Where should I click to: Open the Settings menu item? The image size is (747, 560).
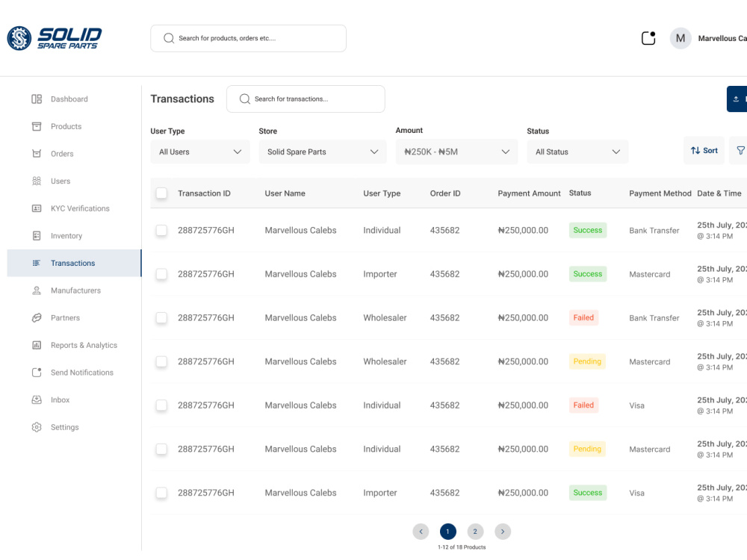(74, 427)
